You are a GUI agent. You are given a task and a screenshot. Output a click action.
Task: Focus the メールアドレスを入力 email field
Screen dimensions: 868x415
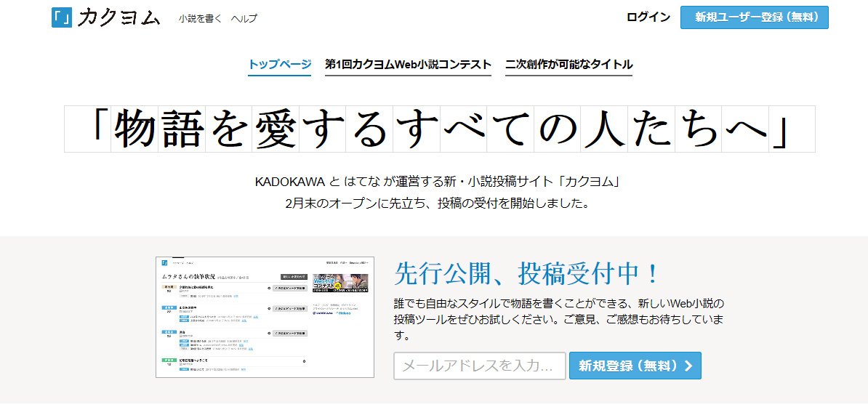coord(479,366)
